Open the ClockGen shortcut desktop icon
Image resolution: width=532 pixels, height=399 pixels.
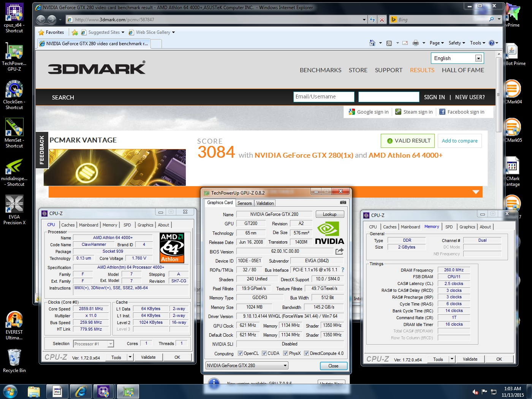coord(14,95)
